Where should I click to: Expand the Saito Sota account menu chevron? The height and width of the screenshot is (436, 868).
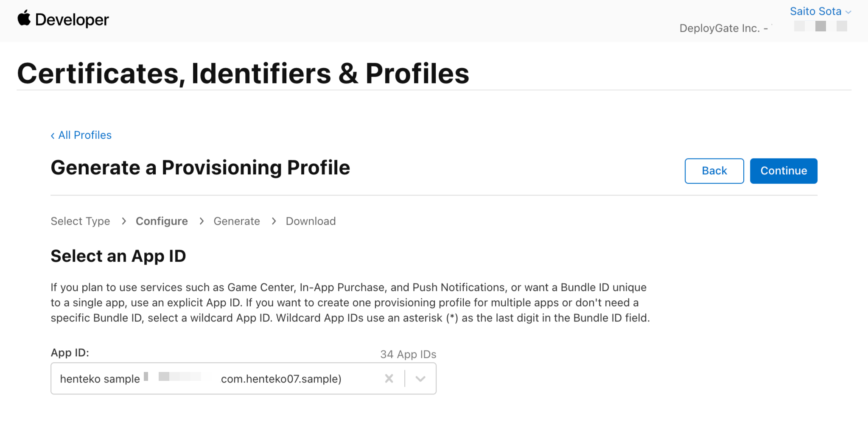(848, 11)
